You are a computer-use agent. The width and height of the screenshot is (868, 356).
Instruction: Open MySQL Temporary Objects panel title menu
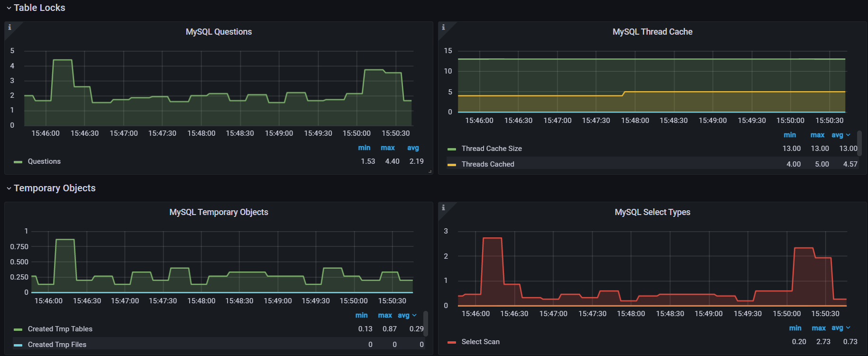pos(219,212)
